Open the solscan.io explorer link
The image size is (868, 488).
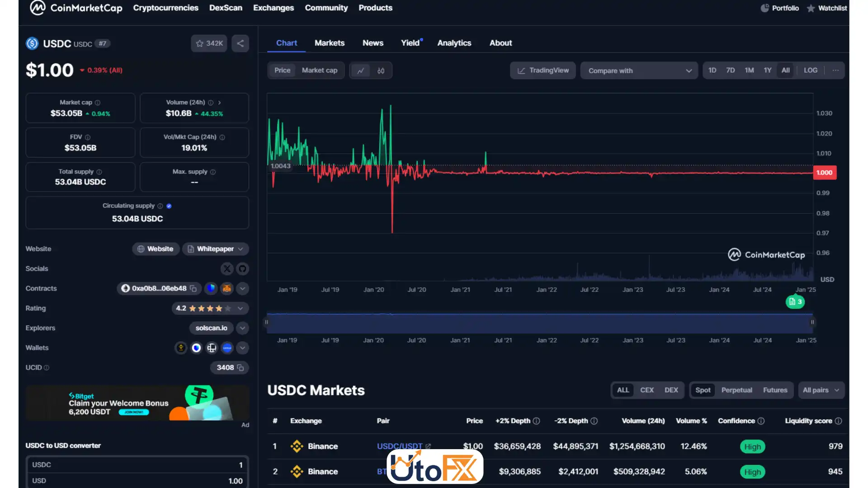pos(211,328)
